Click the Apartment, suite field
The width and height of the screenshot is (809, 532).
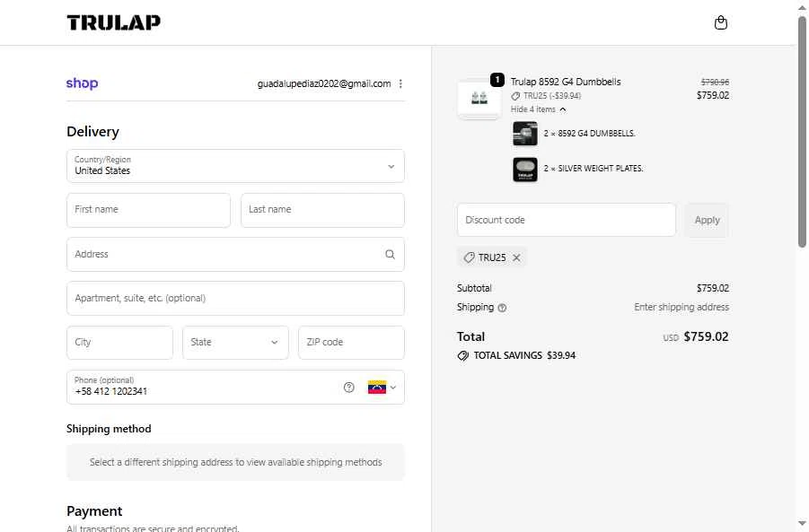pos(235,298)
